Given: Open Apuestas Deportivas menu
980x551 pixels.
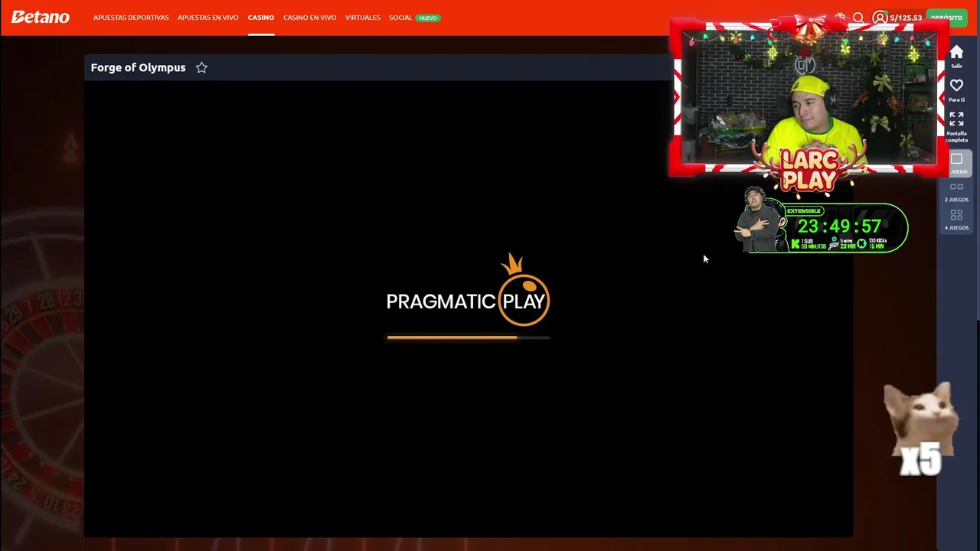Looking at the screenshot, I should click(x=131, y=18).
